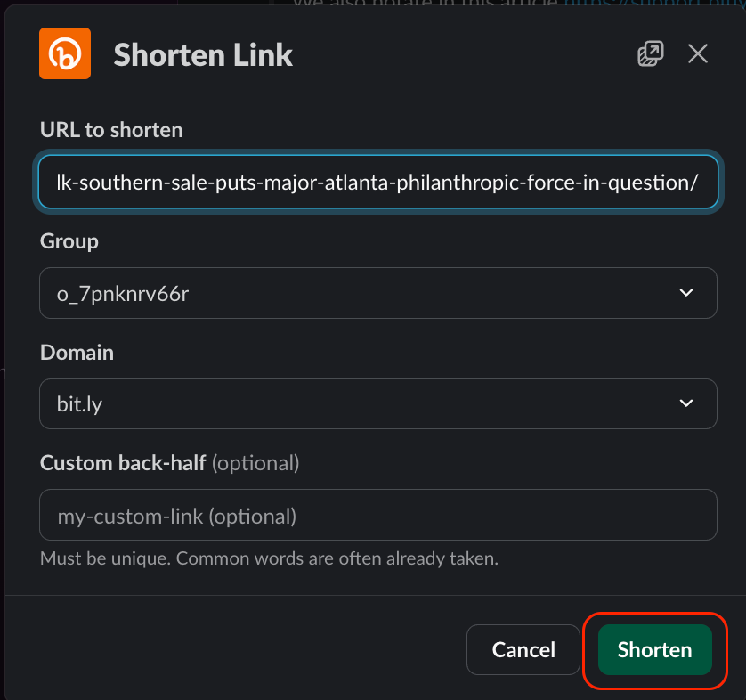Click the '(optional)' text beside Custom back-half

pyautogui.click(x=255, y=463)
